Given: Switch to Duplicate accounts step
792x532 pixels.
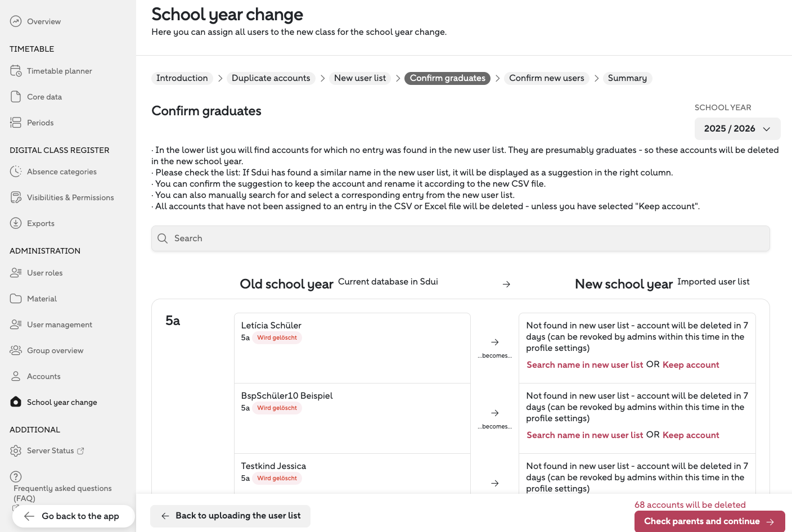Looking at the screenshot, I should click(271, 78).
